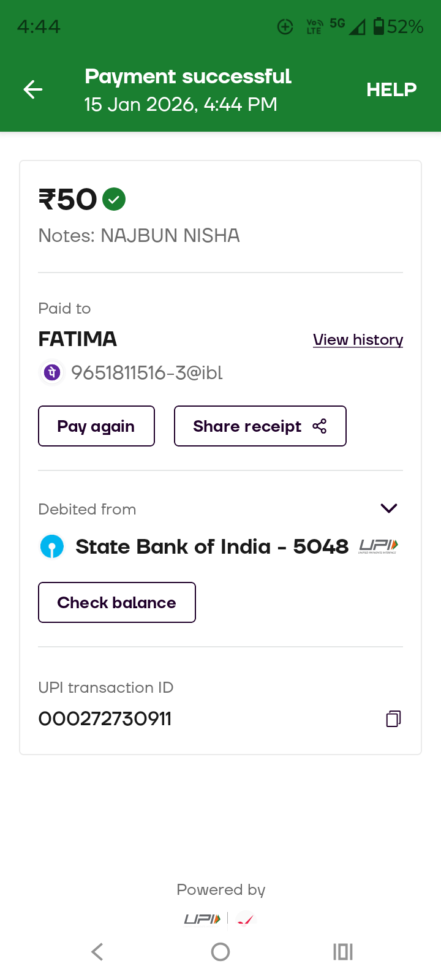Open HELP for this payment
The height and width of the screenshot is (980, 441).
(391, 90)
